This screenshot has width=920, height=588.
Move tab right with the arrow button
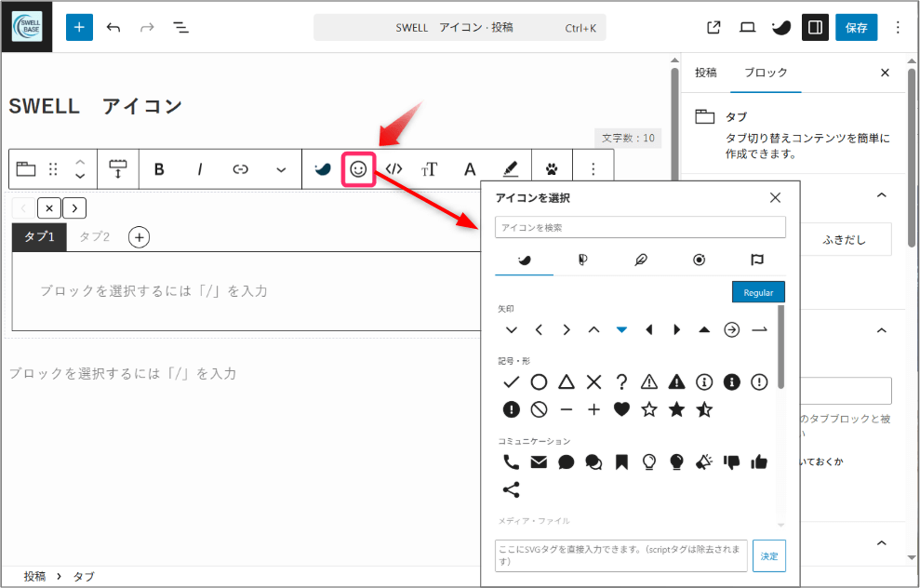point(74,207)
